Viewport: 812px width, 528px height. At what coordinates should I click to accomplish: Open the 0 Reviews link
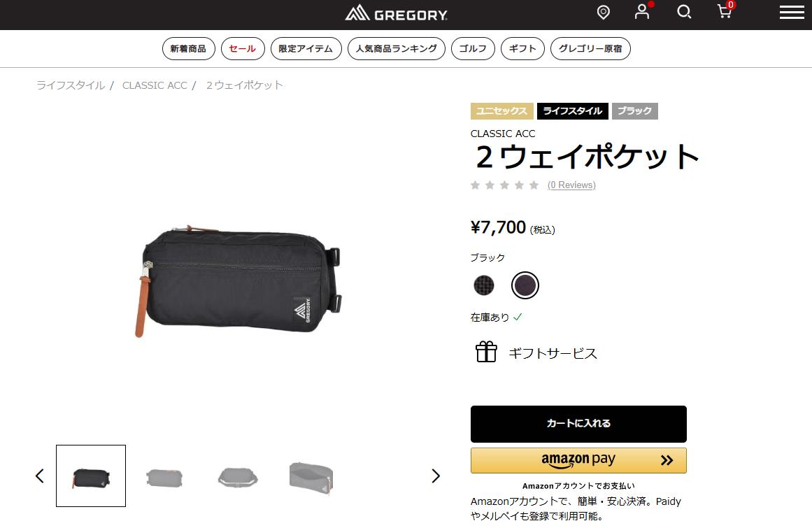(571, 185)
